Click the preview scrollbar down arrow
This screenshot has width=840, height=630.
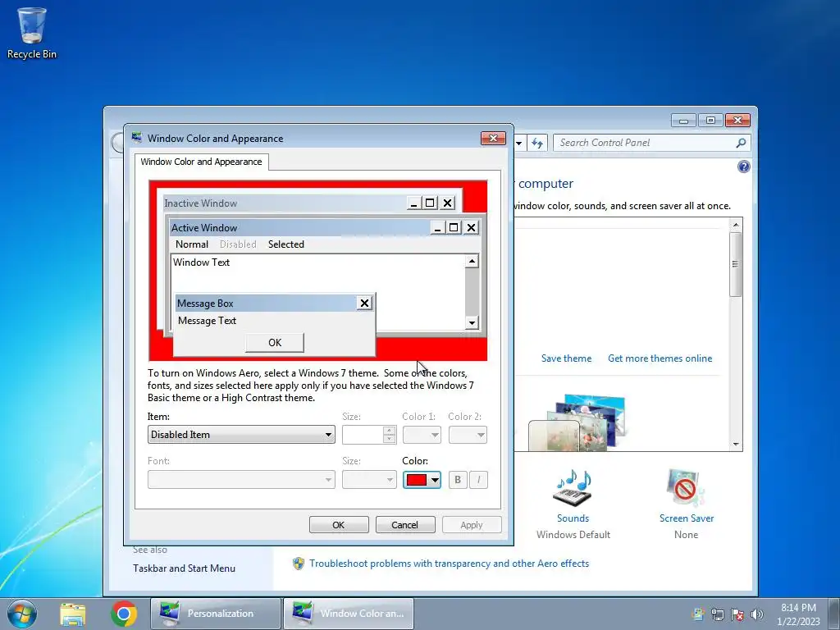point(472,322)
